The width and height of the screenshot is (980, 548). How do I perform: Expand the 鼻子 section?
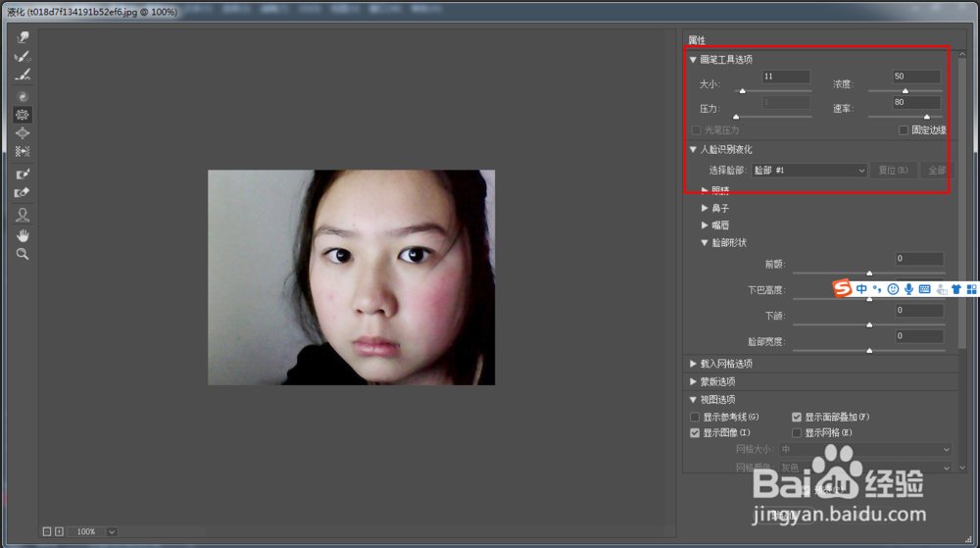[x=705, y=208]
